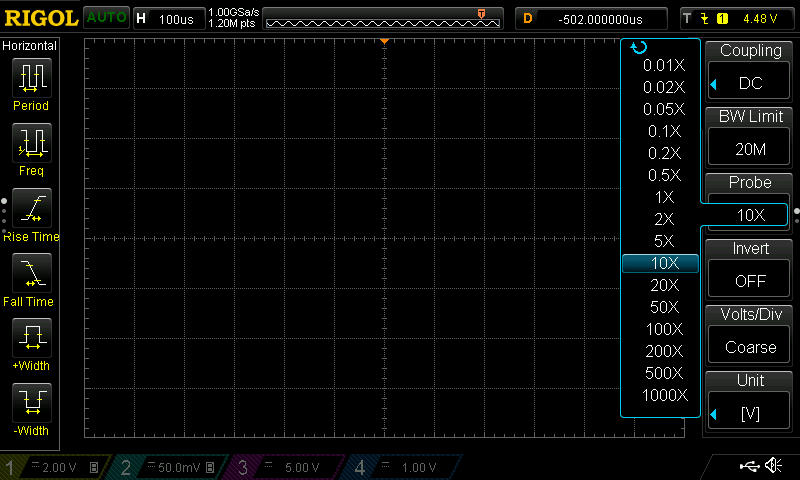Click the USB status icon

pos(748,466)
